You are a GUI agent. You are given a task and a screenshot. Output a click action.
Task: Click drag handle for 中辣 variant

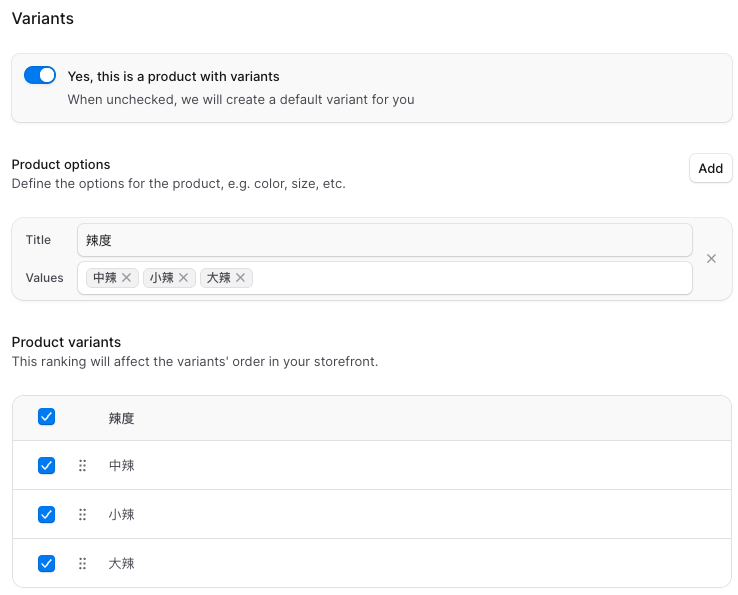coord(83,466)
